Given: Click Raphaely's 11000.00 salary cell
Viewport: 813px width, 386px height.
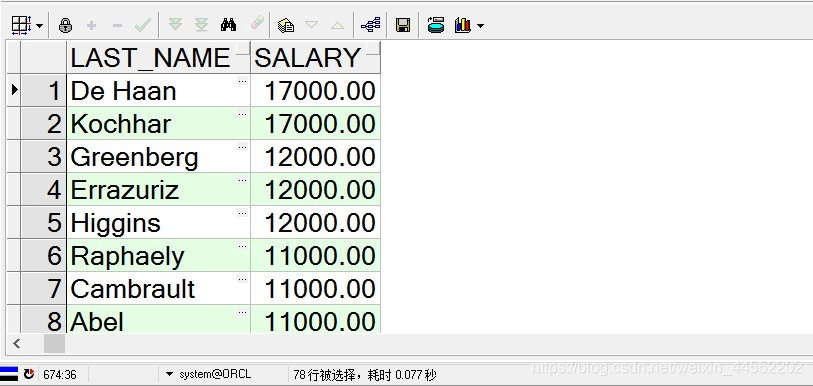Looking at the screenshot, I should click(315, 256).
